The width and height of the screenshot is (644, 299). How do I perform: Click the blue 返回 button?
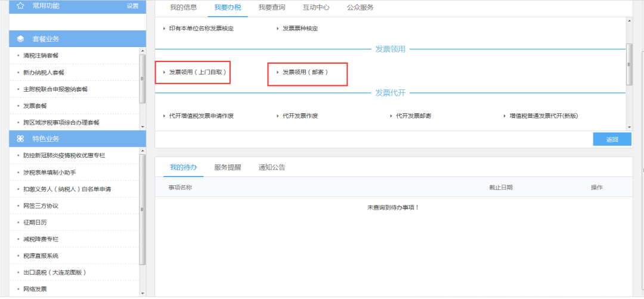tap(612, 139)
